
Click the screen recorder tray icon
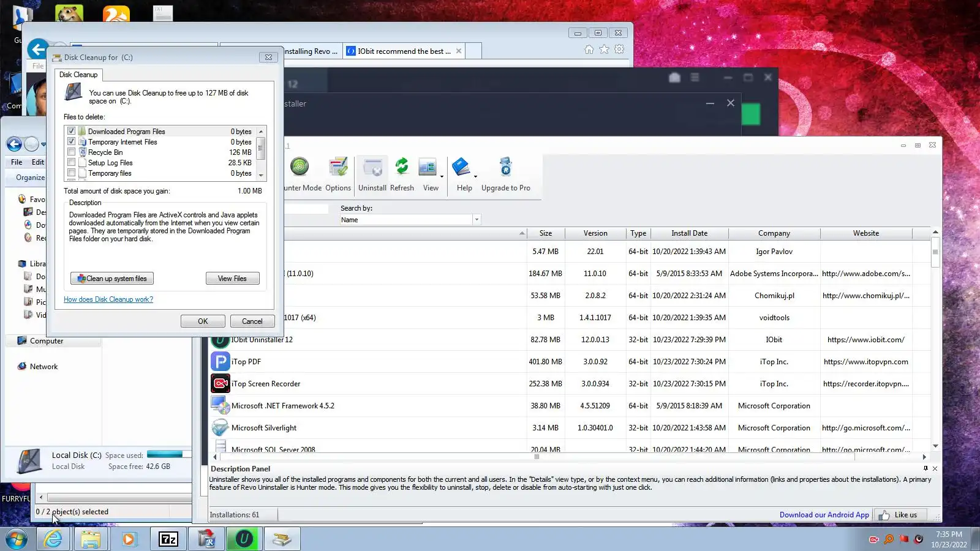click(874, 539)
